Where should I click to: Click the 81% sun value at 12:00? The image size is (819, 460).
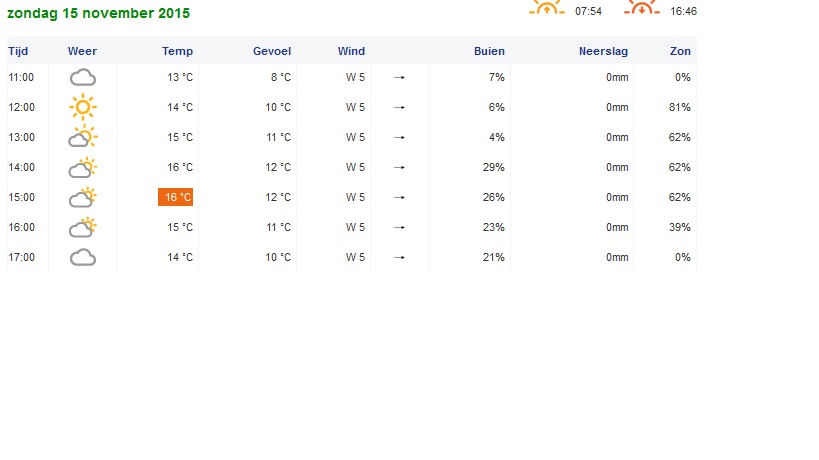pos(681,107)
